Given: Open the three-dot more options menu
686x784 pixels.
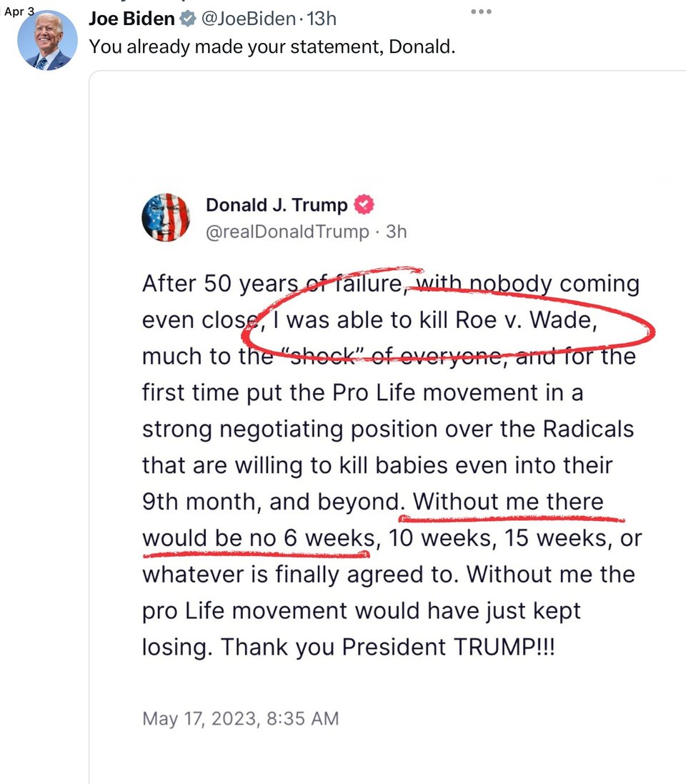Looking at the screenshot, I should [x=482, y=12].
